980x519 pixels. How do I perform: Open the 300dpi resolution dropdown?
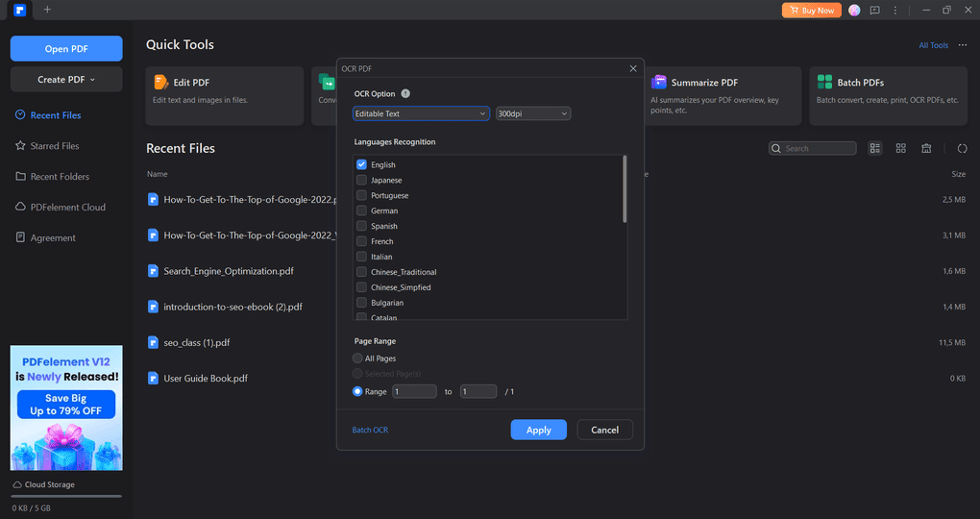[x=533, y=113]
